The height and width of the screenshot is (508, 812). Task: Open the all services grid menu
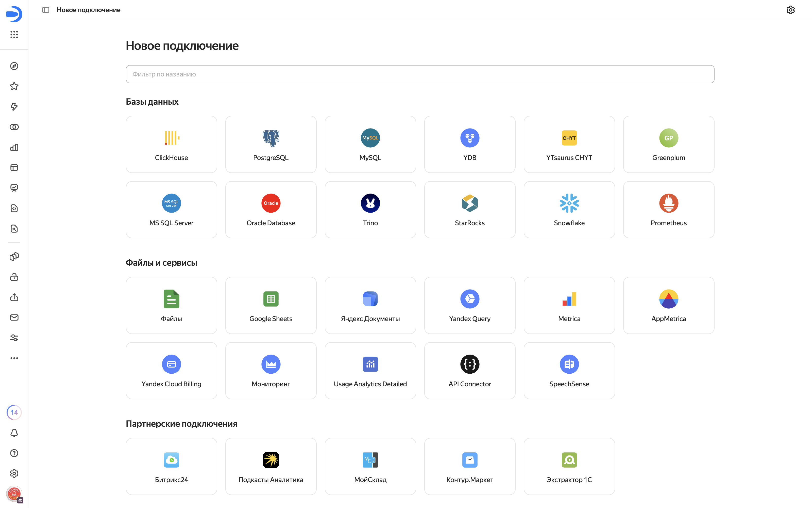tap(14, 35)
